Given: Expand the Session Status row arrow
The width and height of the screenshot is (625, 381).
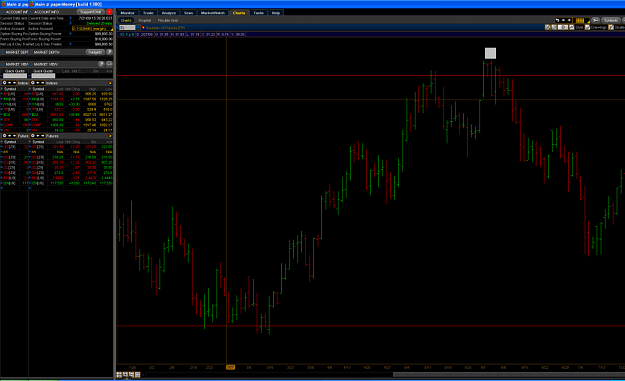Looking at the screenshot, I should click(71, 23).
